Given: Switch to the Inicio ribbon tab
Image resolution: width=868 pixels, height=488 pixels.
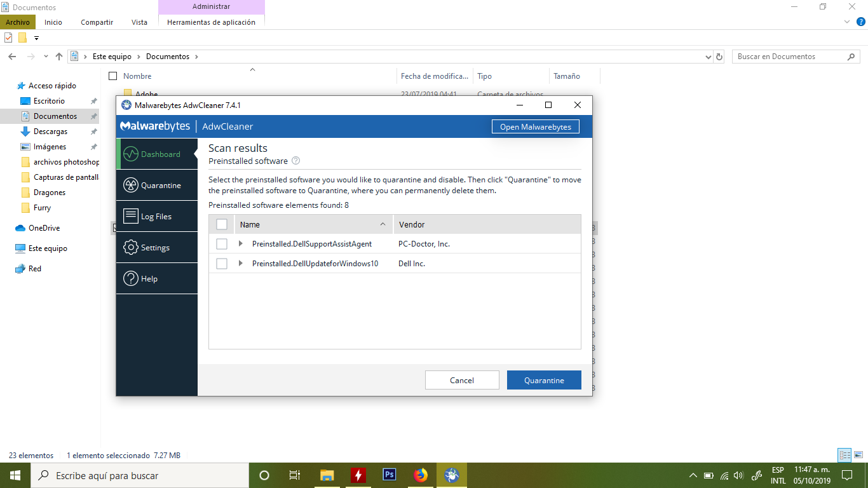Looking at the screenshot, I should point(53,22).
